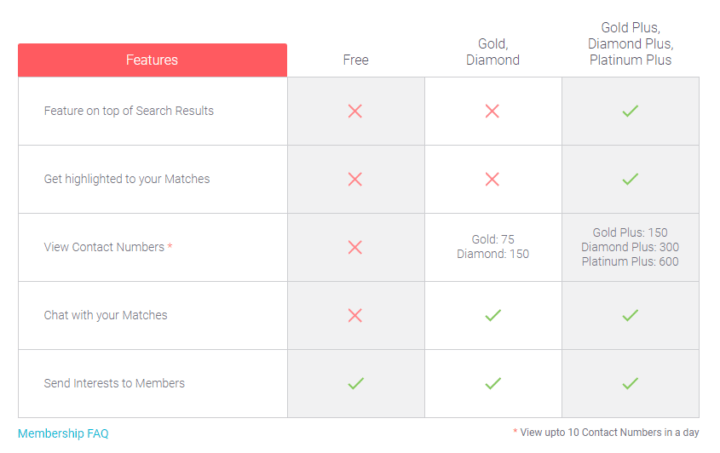This screenshot has width=720, height=453.
Task: Click Plus plans check for highlighted Matches
Action: pyautogui.click(x=630, y=179)
